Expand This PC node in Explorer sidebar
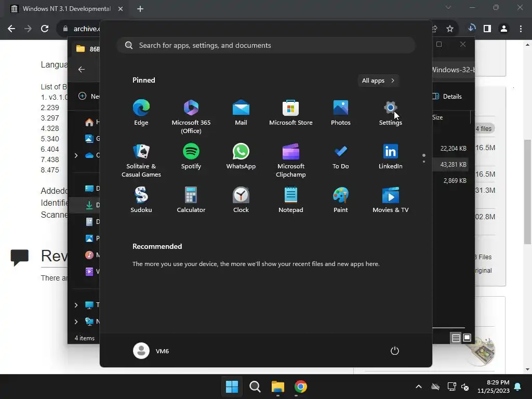The image size is (532, 399). click(76, 304)
